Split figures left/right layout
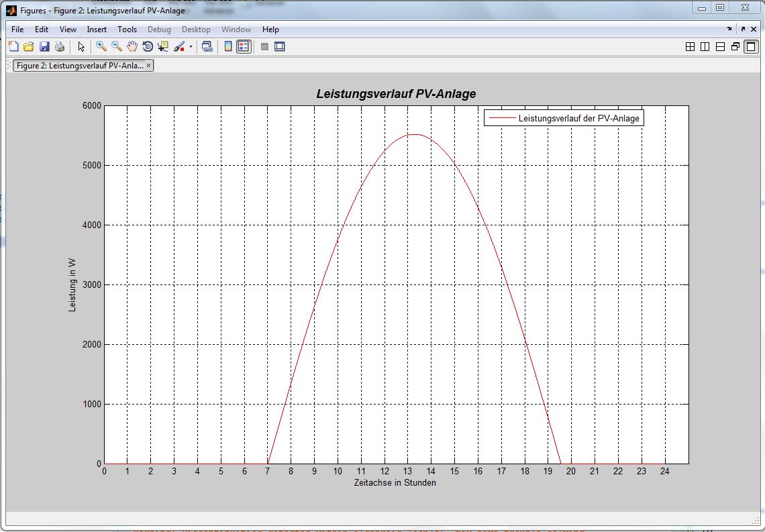 pyautogui.click(x=705, y=46)
